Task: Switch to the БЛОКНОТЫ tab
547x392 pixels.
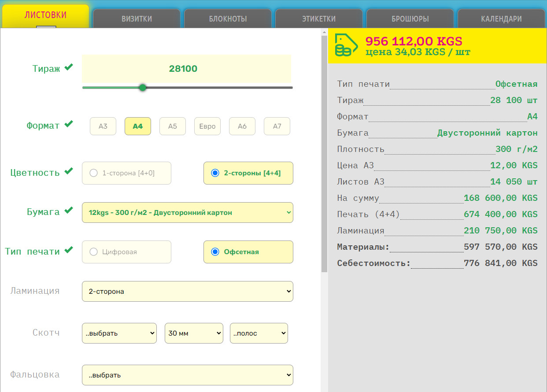Action: coord(228,19)
